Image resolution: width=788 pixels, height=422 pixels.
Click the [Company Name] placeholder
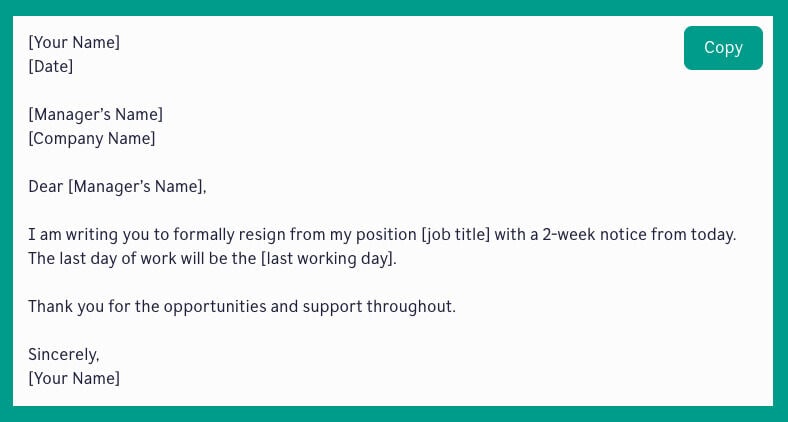coord(92,138)
